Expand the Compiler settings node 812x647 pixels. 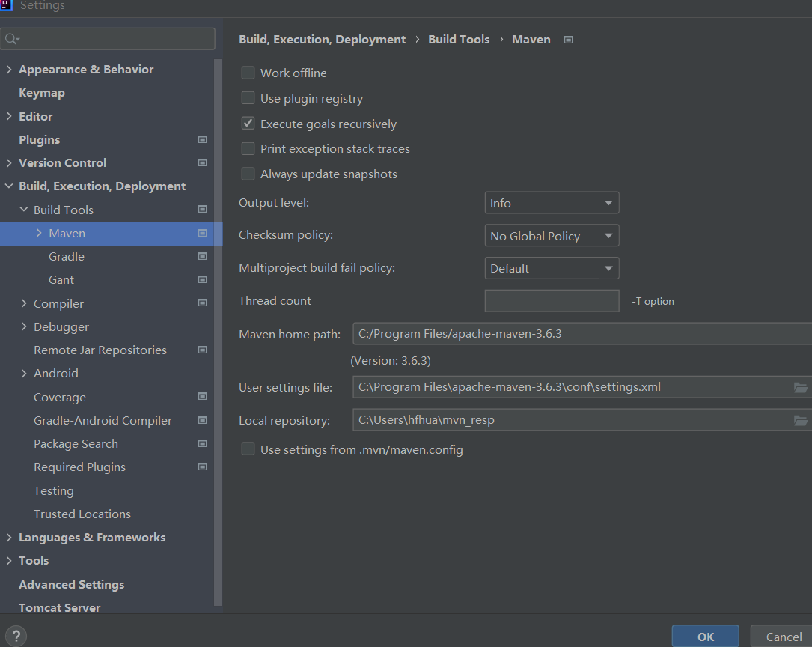pos(24,303)
